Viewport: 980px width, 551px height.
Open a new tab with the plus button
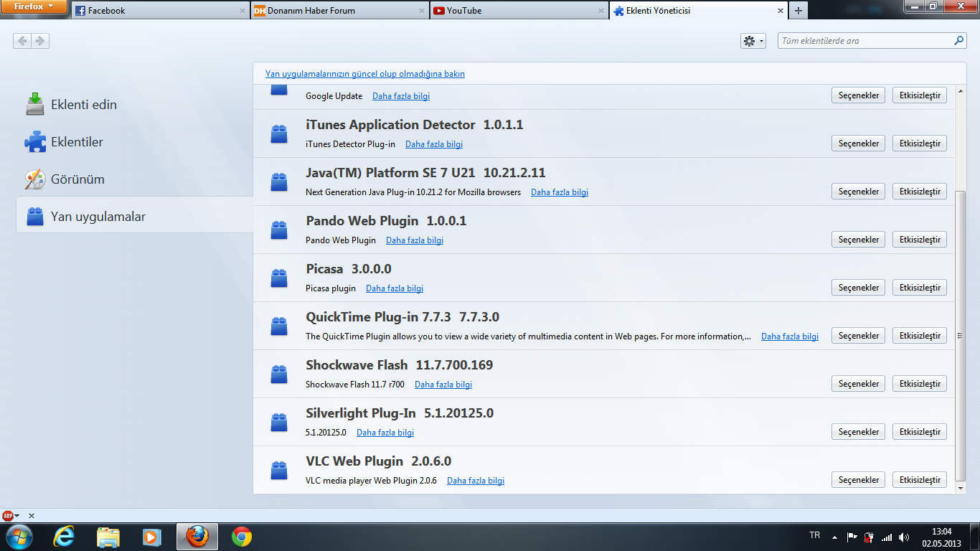pyautogui.click(x=798, y=11)
